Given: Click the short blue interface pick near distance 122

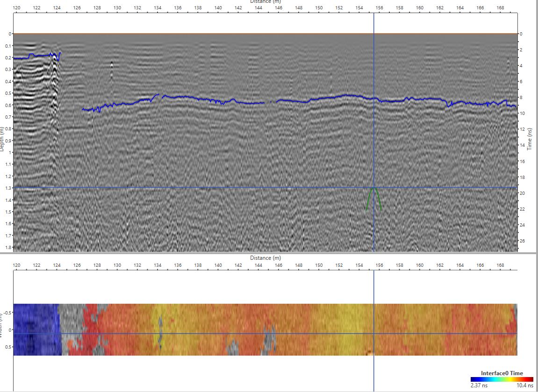Looking at the screenshot, I should (x=37, y=56).
